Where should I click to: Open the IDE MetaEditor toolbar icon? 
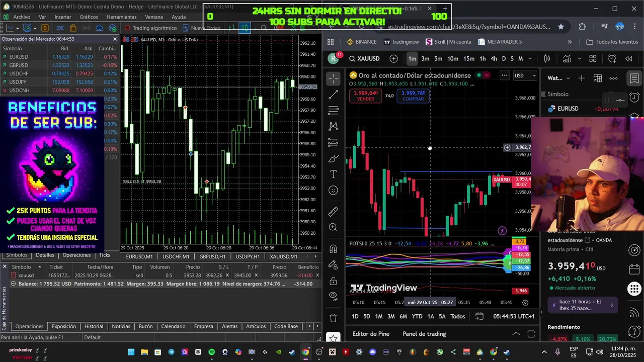60,28
